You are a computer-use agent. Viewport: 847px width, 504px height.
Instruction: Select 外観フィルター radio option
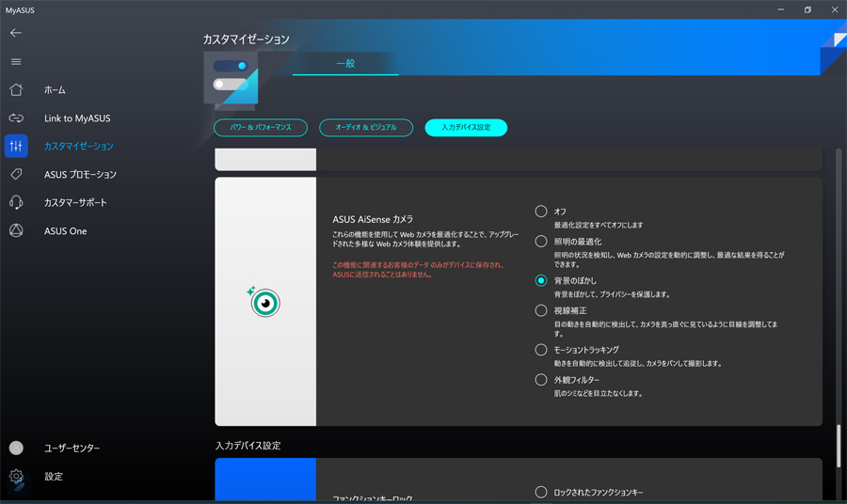click(x=541, y=379)
